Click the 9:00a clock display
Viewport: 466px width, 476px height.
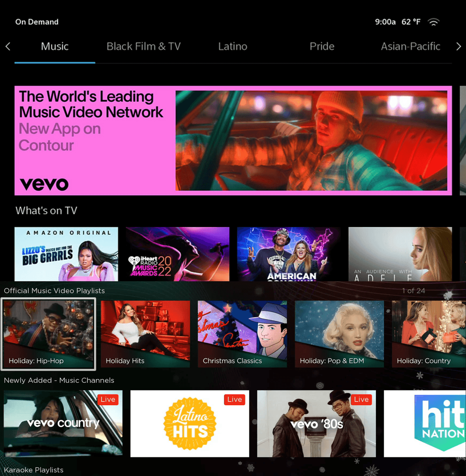tap(385, 22)
